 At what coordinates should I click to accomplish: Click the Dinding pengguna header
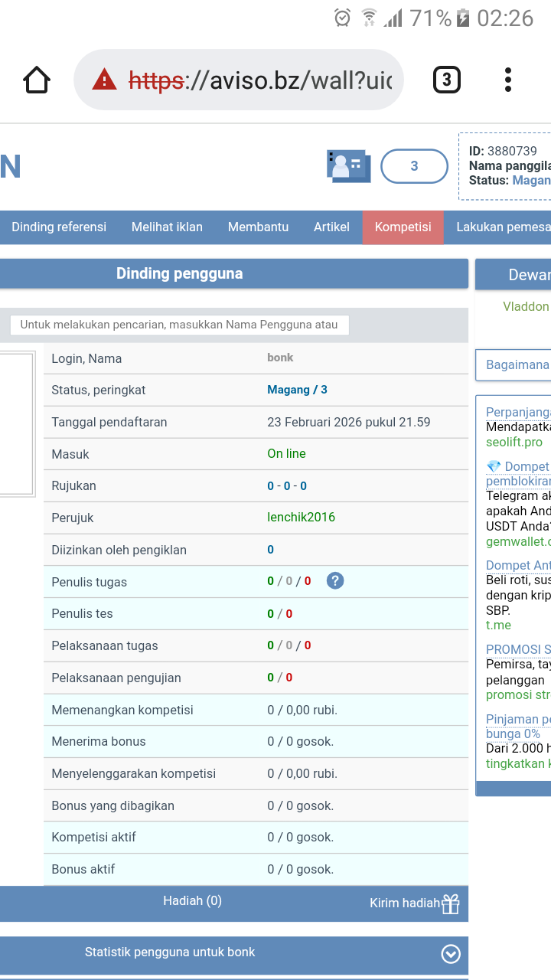point(180,273)
